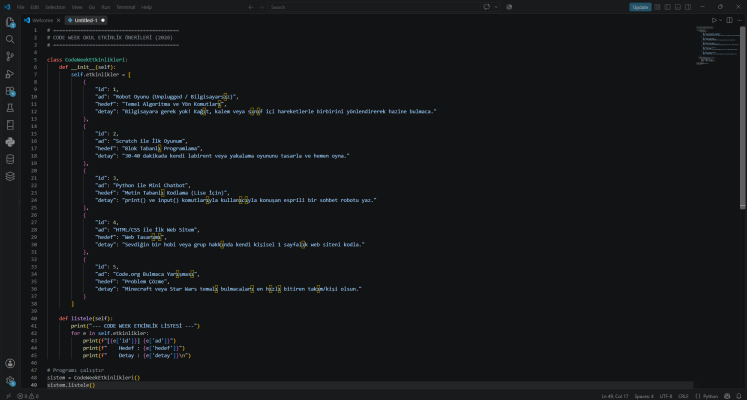Image resolution: width=747 pixels, height=400 pixels.
Task: Open the Terminal menu
Action: pyautogui.click(x=126, y=7)
